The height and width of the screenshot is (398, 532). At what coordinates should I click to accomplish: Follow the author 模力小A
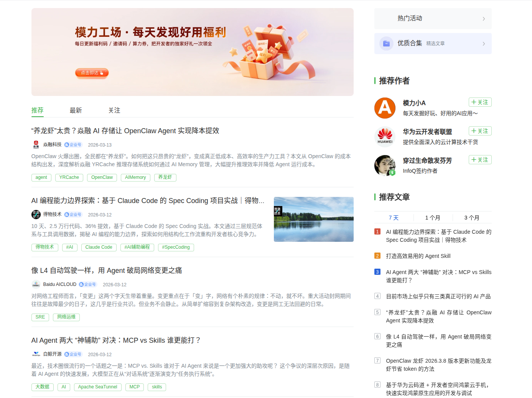(480, 102)
